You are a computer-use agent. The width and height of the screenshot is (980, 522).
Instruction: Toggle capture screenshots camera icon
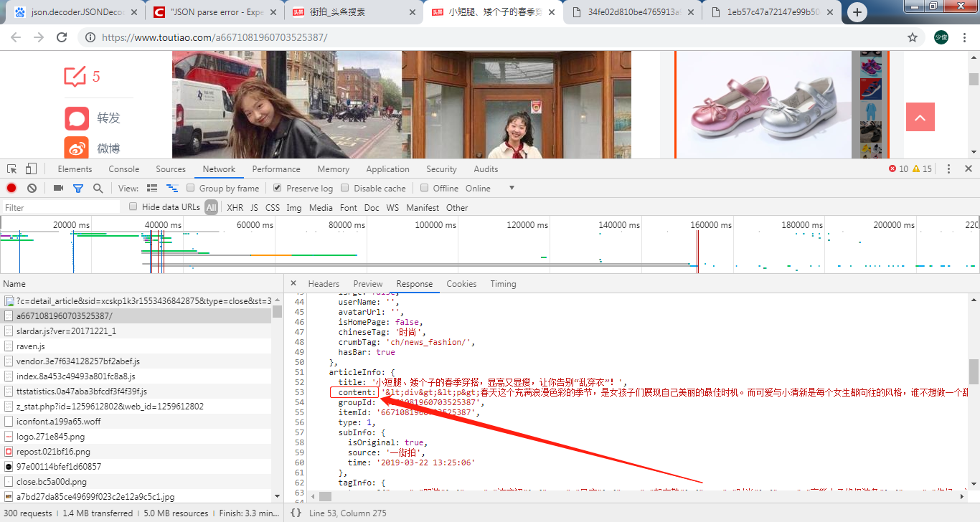click(x=58, y=188)
